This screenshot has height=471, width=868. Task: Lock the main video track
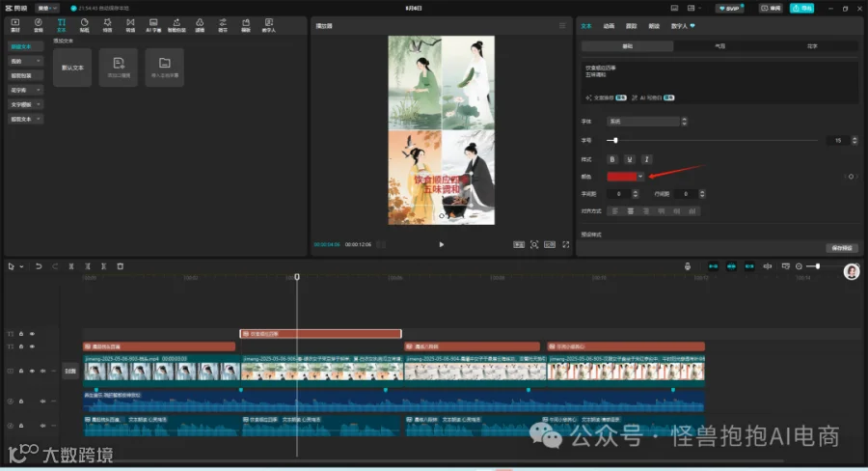point(21,371)
